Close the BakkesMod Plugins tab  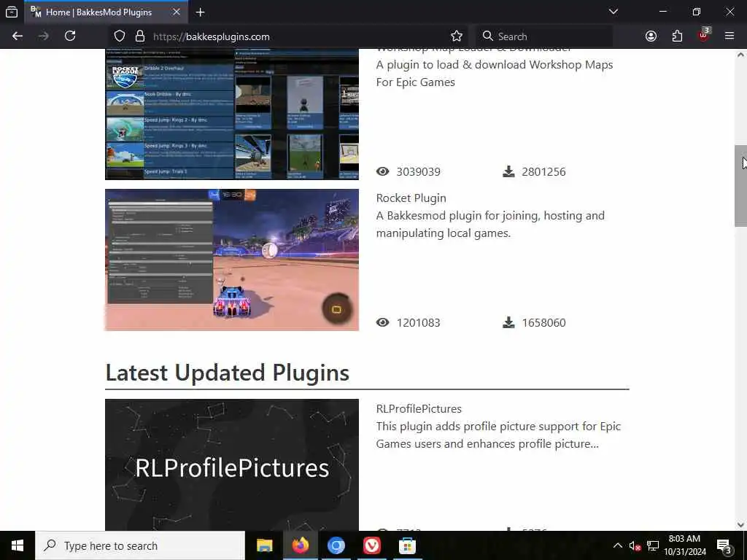click(x=177, y=12)
